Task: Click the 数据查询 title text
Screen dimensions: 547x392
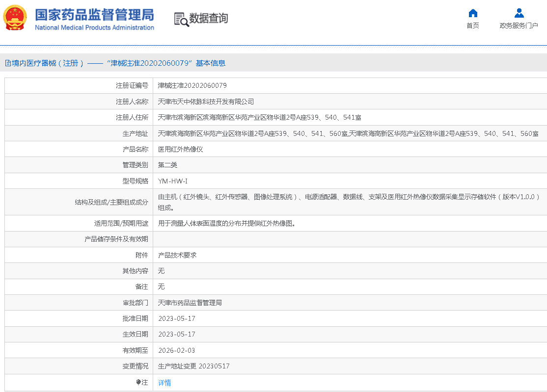Action: point(209,19)
